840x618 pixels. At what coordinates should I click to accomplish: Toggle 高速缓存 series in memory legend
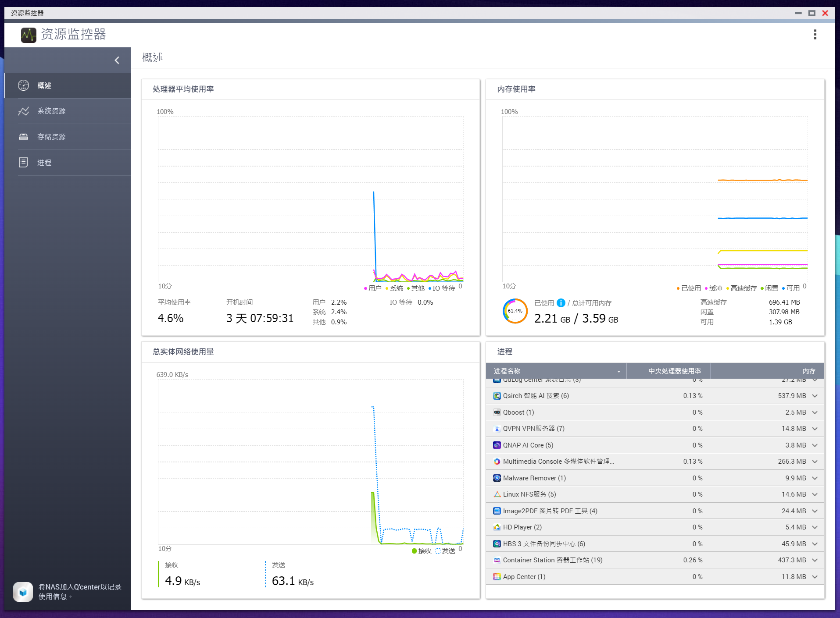(741, 288)
